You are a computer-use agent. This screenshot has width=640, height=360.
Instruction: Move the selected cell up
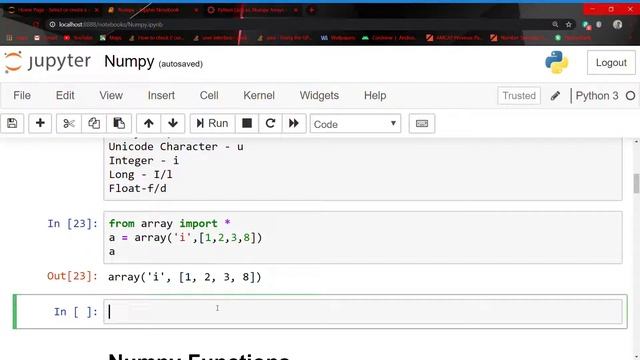pyautogui.click(x=149, y=123)
